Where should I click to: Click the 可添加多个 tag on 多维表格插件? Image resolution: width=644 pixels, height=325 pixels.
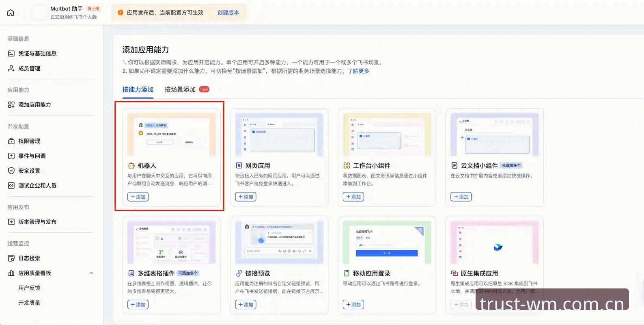click(x=188, y=273)
